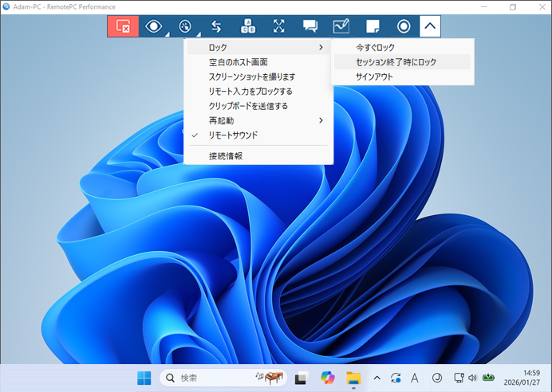Open the 再起動 submenu entry

(258, 120)
